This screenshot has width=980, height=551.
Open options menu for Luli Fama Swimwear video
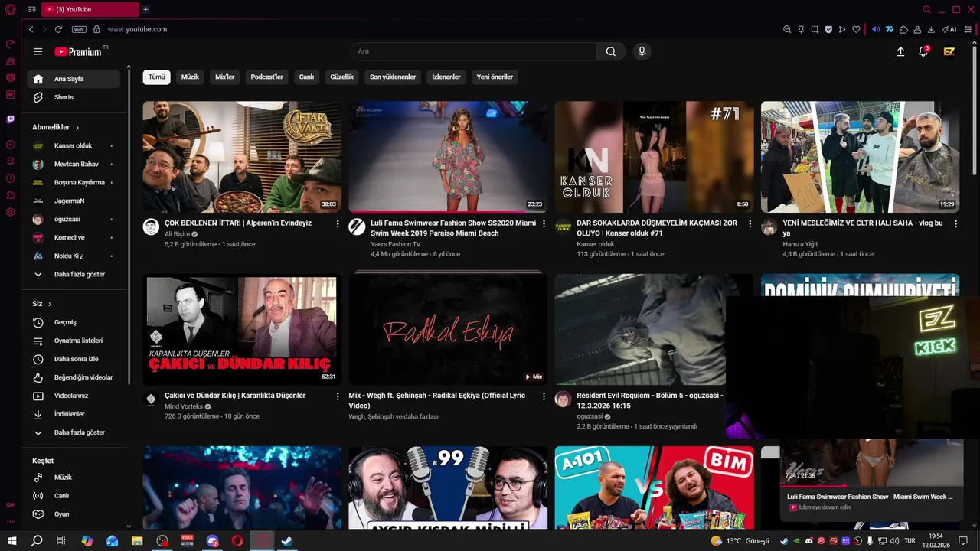coord(544,223)
